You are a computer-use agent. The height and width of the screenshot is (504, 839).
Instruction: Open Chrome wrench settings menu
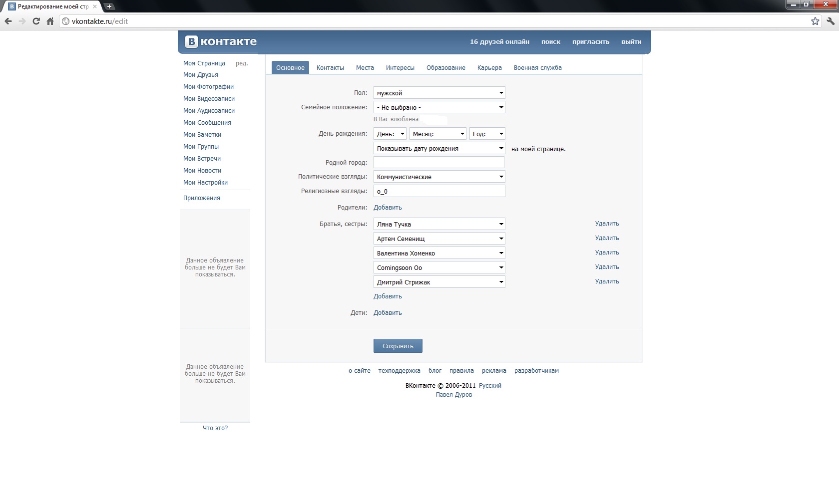click(x=830, y=21)
